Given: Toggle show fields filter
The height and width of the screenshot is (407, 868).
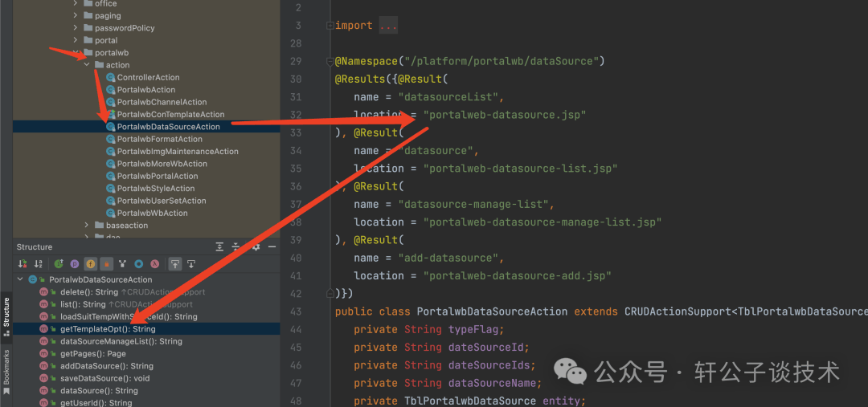Looking at the screenshot, I should 90,264.
